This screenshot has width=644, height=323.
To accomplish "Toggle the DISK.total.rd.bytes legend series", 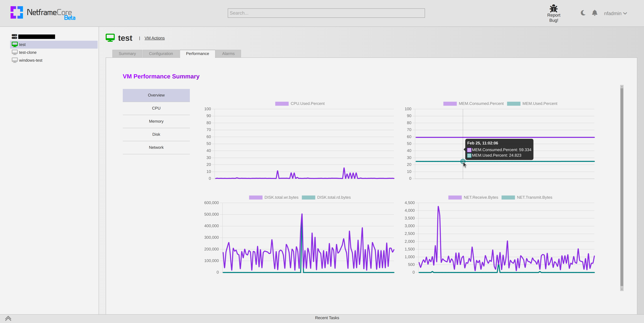I will click(326, 197).
